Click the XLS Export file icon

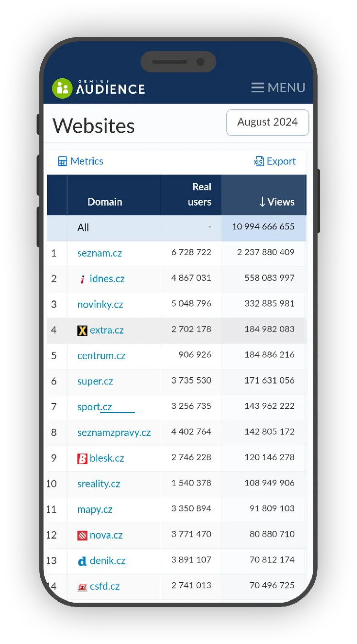[259, 161]
